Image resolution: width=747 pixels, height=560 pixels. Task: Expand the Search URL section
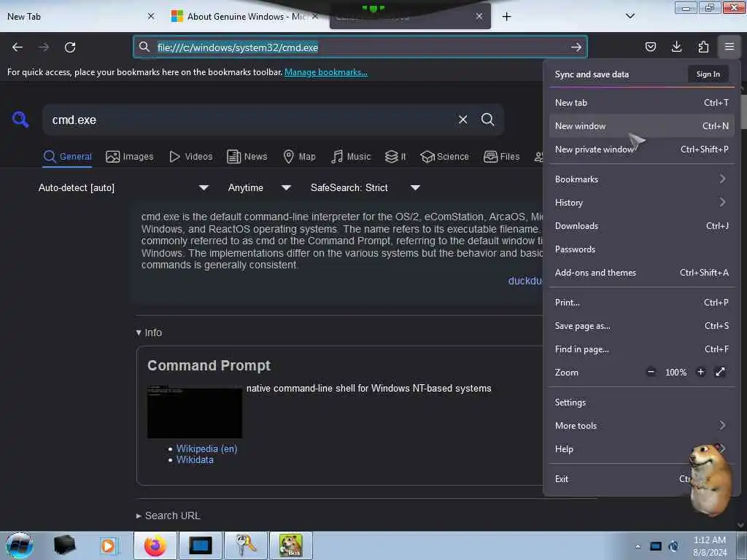[168, 516]
